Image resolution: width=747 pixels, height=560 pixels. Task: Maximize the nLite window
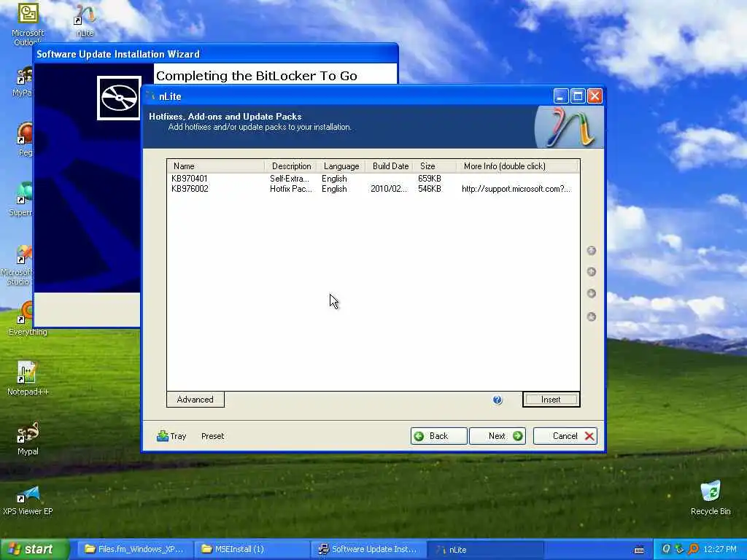click(x=578, y=96)
